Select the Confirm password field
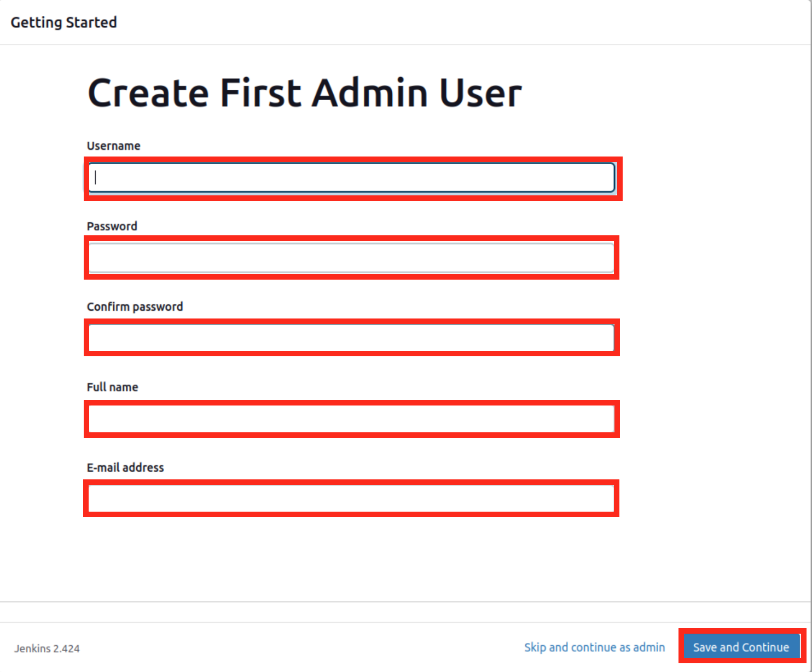The width and height of the screenshot is (812, 672). tap(351, 338)
